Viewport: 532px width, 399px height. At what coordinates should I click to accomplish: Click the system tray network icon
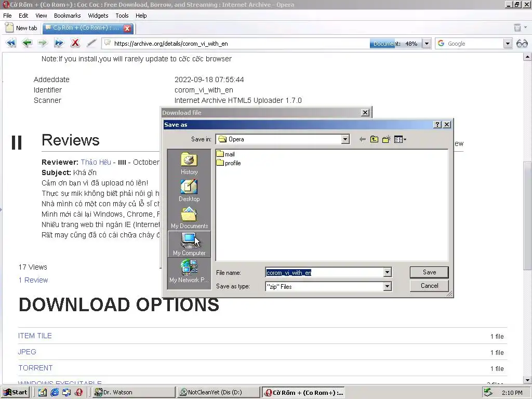487,392
